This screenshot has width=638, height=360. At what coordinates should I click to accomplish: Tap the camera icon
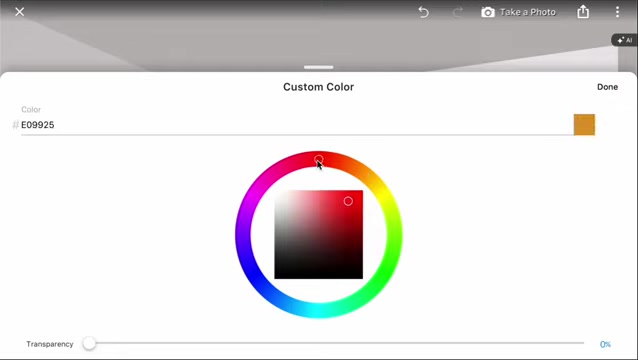488,12
